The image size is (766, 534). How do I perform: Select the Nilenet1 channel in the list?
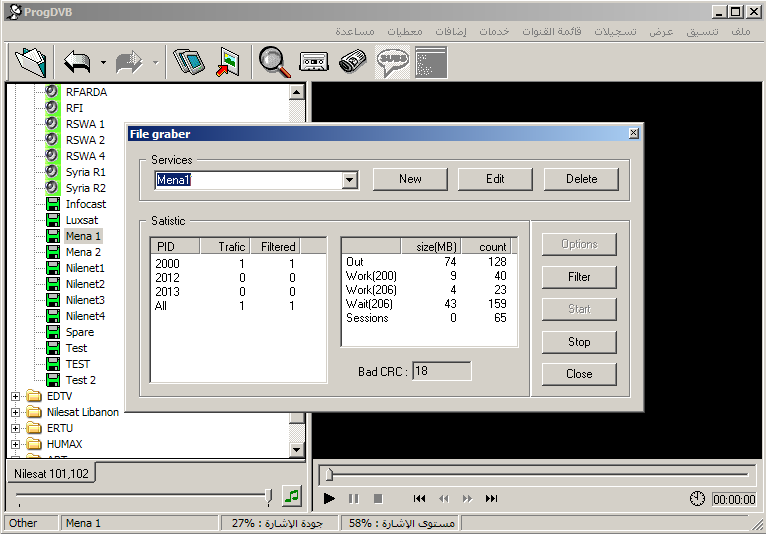point(85,268)
